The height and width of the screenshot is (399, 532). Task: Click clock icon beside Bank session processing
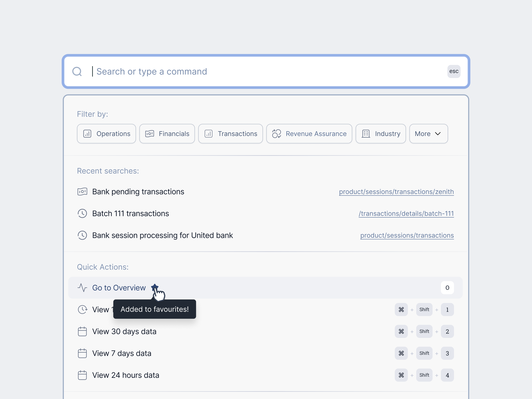pos(82,235)
